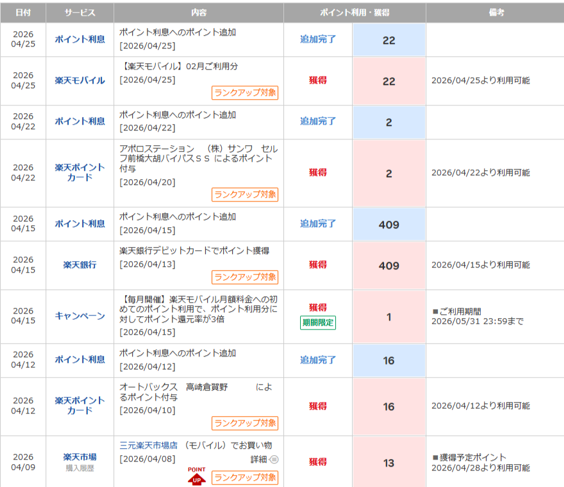Click the POINT UP red arrow icon
The image size is (564, 487).
[196, 476]
